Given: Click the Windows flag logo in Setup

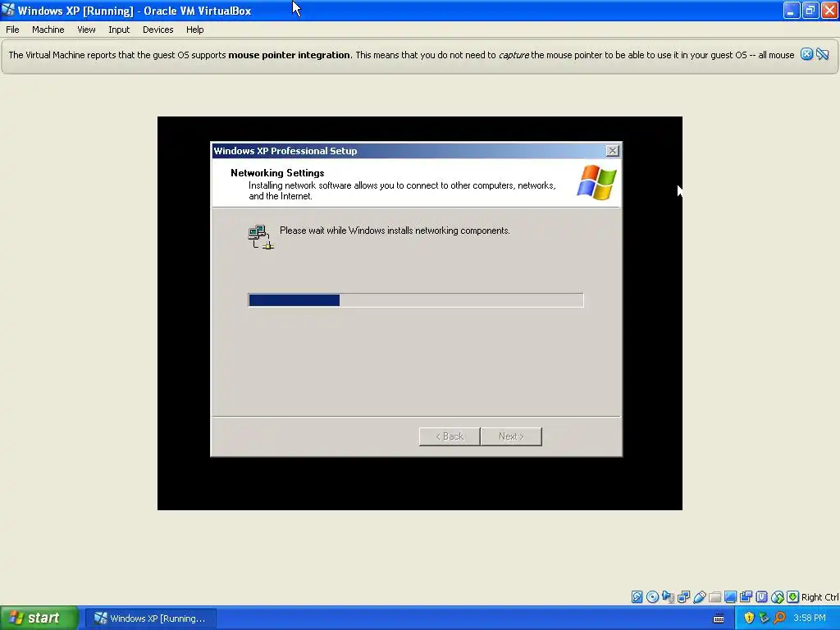Looking at the screenshot, I should tap(597, 183).
